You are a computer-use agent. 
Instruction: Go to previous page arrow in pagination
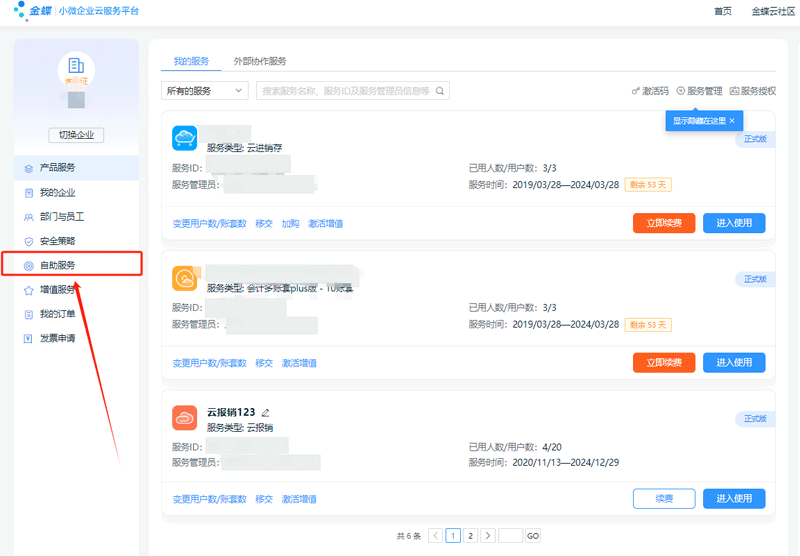(435, 536)
